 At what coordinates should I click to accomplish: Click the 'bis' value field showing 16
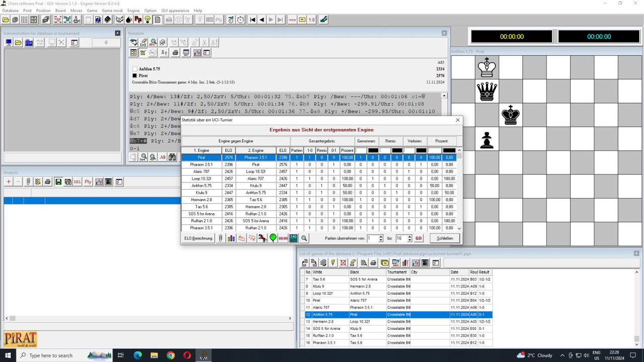(x=401, y=238)
